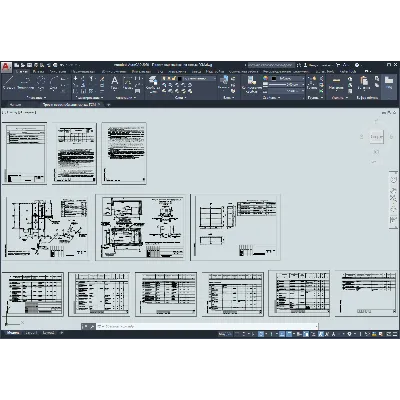The image size is (400, 400).
Task: Select the Circle drawing tool
Action: (x=41, y=83)
